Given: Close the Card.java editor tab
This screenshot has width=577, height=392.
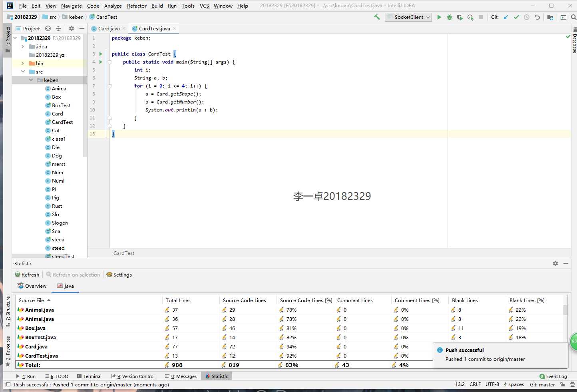Looking at the screenshot, I should [124, 28].
